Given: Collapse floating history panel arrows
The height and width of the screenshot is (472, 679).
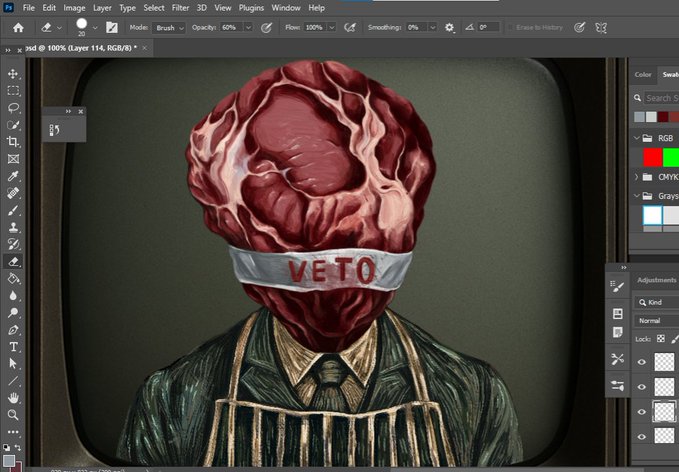Looking at the screenshot, I should [x=68, y=111].
